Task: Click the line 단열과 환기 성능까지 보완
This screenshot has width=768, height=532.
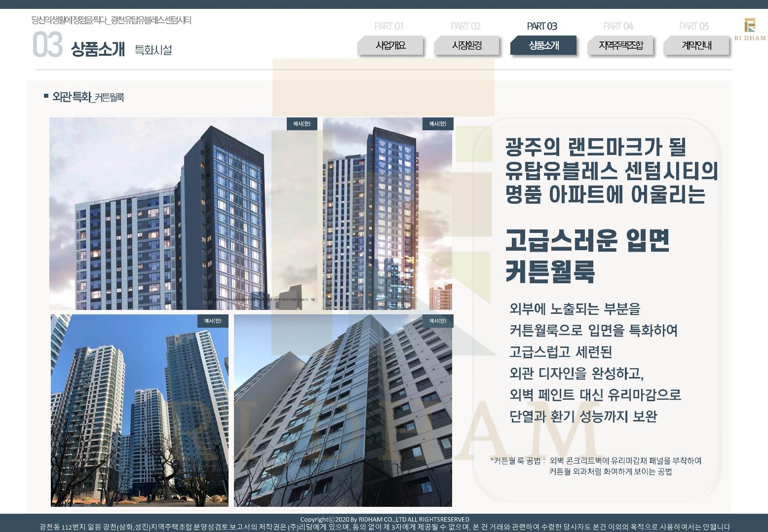Action: tap(583, 417)
